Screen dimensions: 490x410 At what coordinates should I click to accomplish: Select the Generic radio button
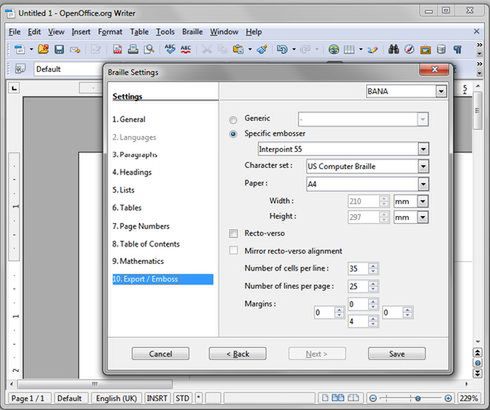point(233,119)
